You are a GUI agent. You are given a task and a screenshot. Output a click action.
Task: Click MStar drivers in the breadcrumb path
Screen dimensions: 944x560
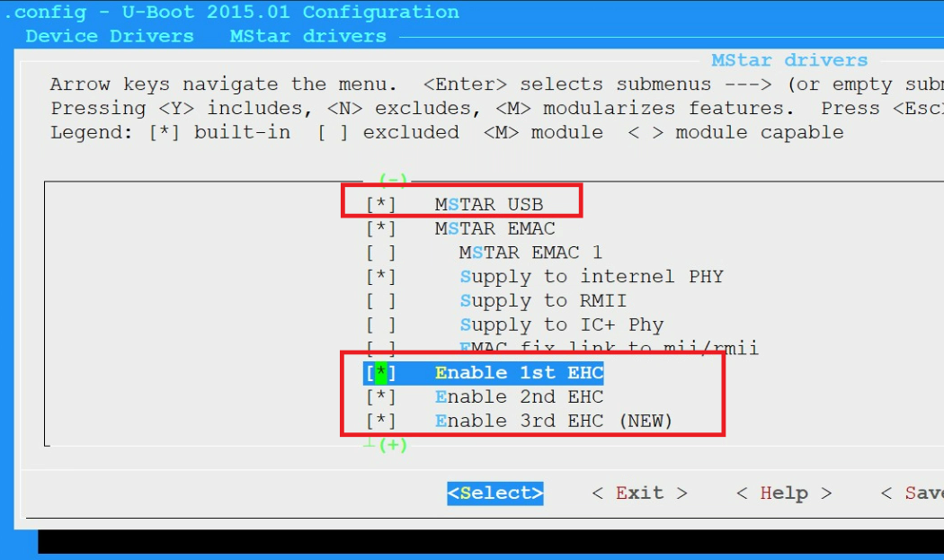[x=307, y=37]
